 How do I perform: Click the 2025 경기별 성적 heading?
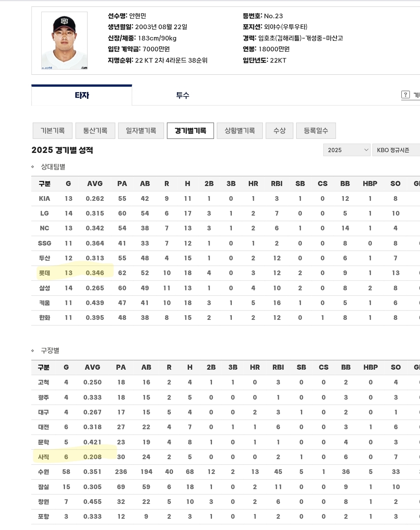pos(62,150)
